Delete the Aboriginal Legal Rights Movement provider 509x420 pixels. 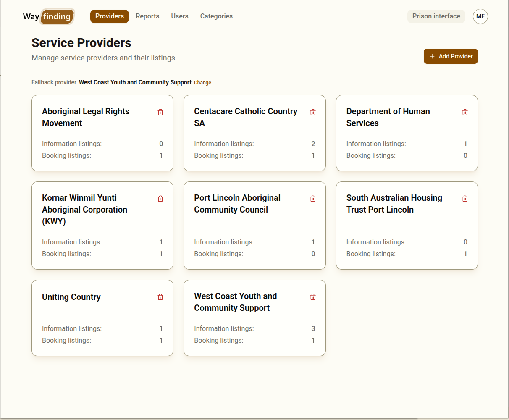click(x=160, y=112)
